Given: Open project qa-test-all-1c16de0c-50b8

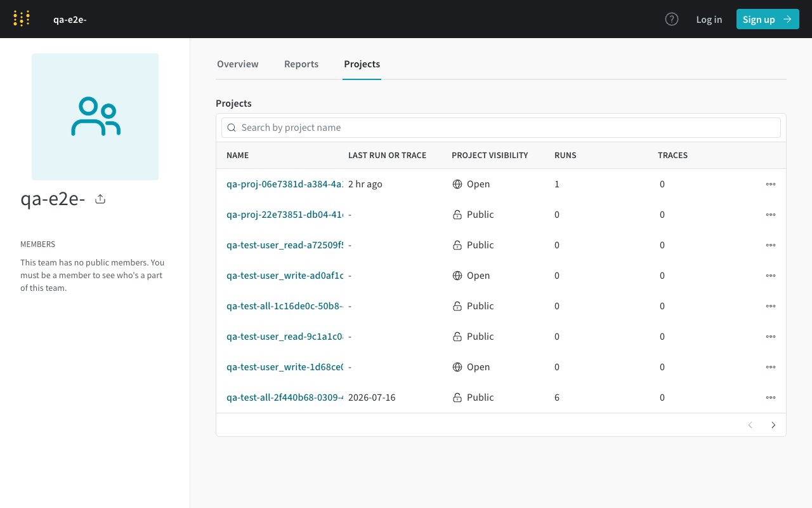Looking at the screenshot, I should pos(285,306).
